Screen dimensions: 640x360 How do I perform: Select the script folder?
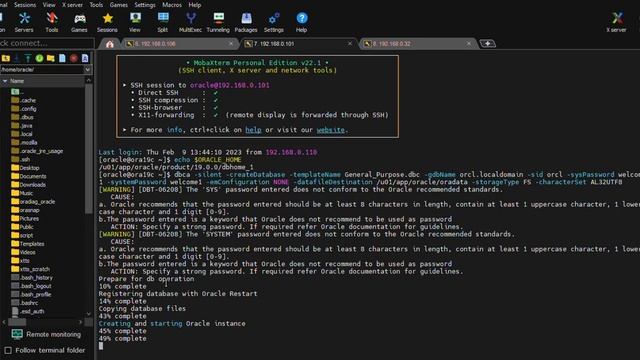22,236
